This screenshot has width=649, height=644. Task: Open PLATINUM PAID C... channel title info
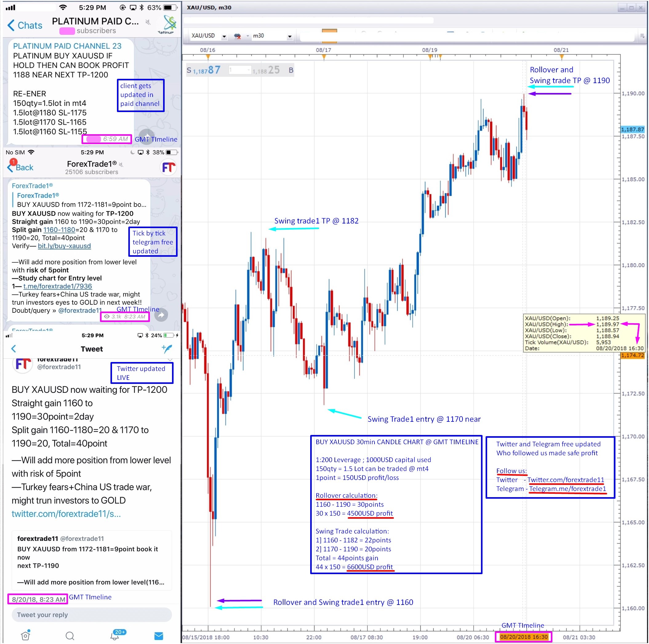95,21
